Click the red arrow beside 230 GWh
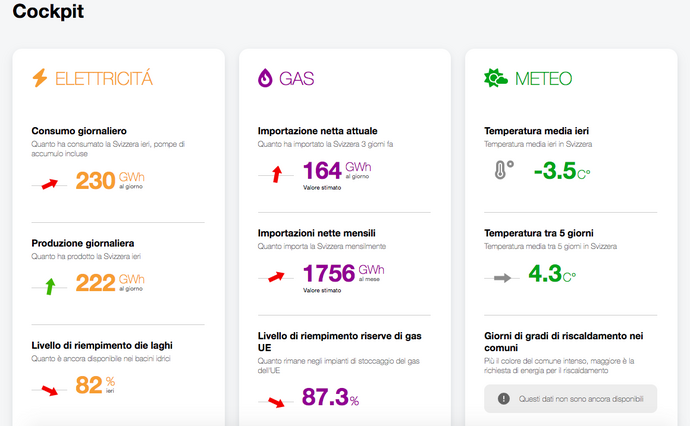690x426 pixels. [48, 183]
